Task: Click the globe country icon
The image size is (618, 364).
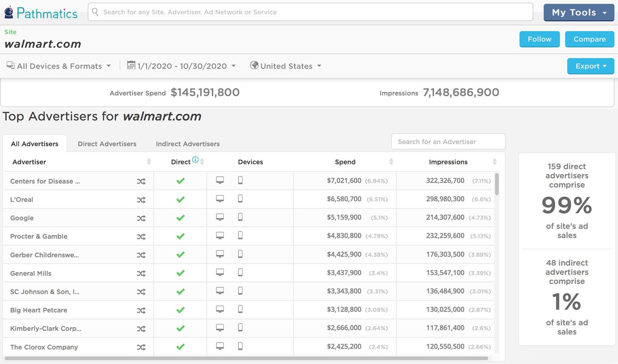Action: 254,65
